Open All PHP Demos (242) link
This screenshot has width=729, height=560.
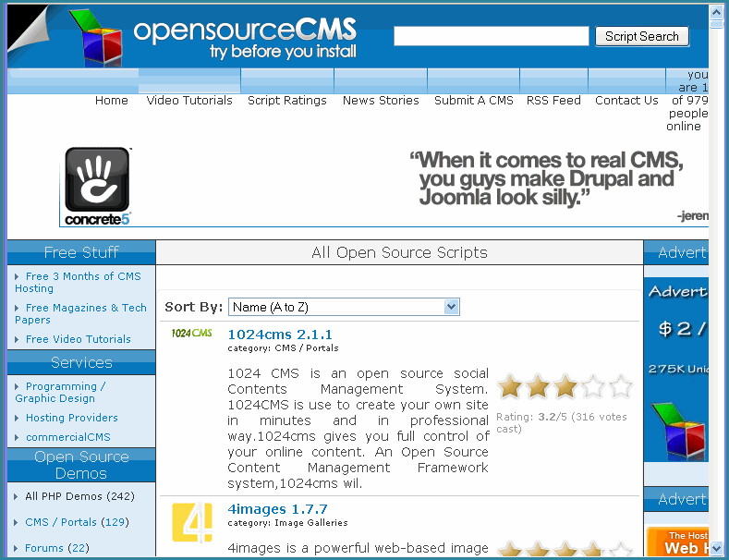click(x=80, y=496)
